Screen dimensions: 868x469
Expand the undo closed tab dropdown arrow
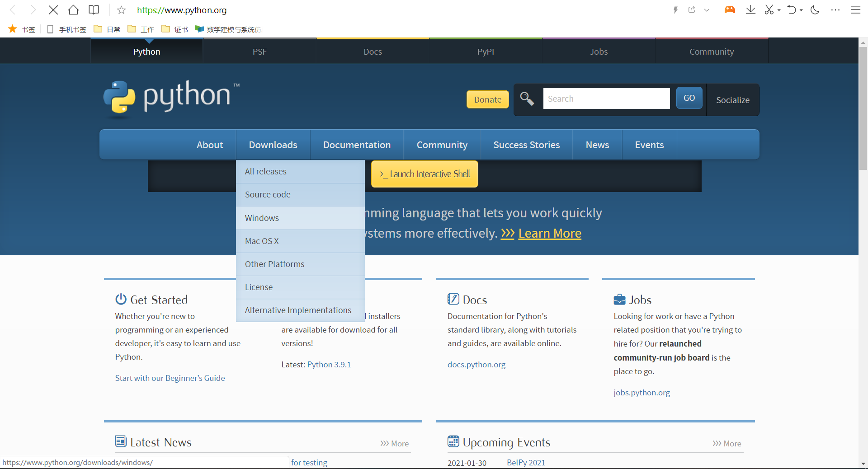tap(801, 10)
